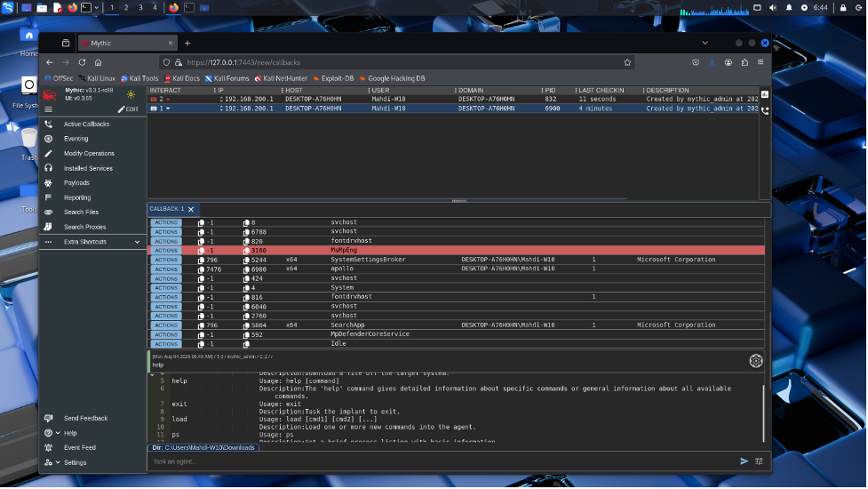Click the EDIT button in the sidebar
868x489 pixels.
(128, 109)
